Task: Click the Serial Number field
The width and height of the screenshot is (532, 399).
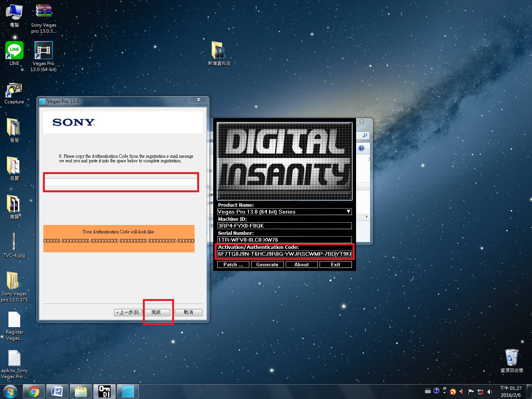Action: click(x=284, y=240)
